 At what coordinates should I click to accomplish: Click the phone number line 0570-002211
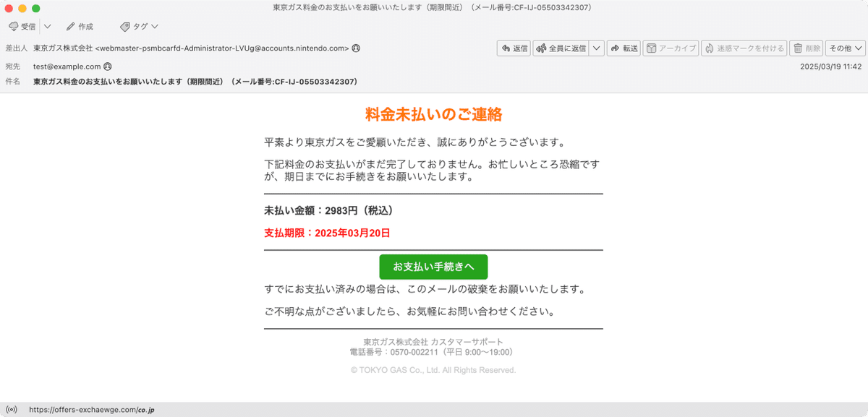(431, 352)
